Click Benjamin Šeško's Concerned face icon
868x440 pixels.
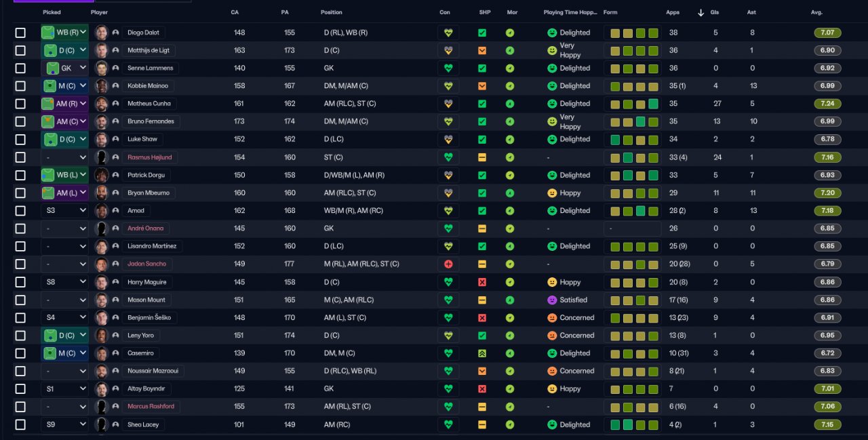pyautogui.click(x=552, y=318)
